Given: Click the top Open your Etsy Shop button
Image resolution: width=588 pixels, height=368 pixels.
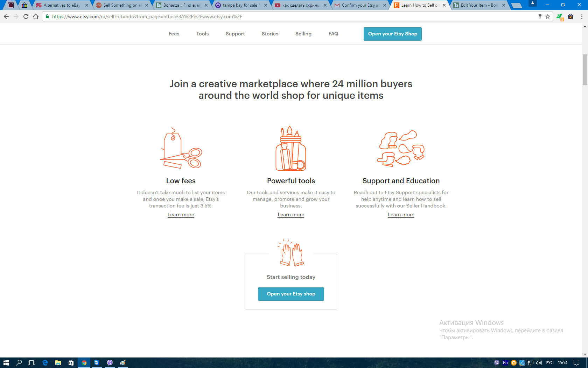Looking at the screenshot, I should [x=393, y=34].
